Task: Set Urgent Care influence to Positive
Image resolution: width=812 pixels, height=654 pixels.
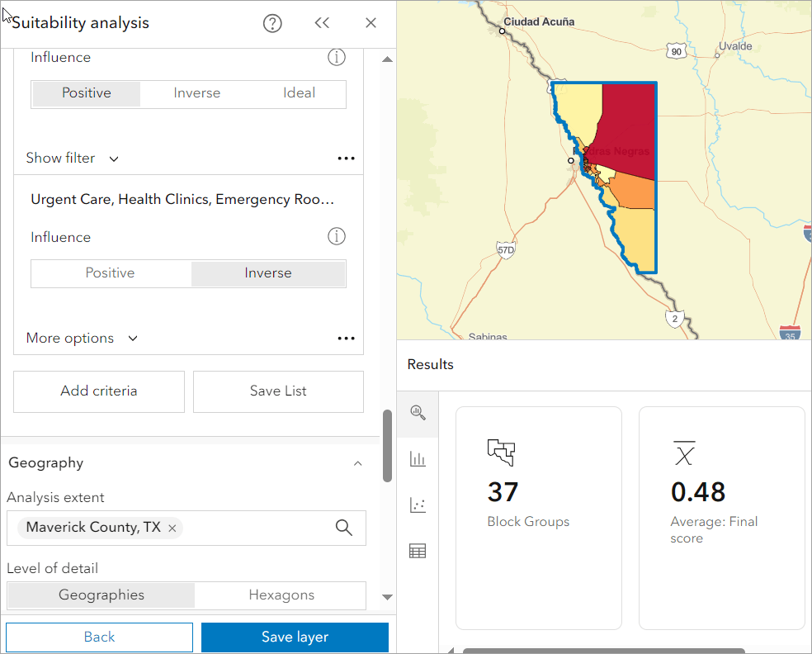Action: (x=111, y=272)
